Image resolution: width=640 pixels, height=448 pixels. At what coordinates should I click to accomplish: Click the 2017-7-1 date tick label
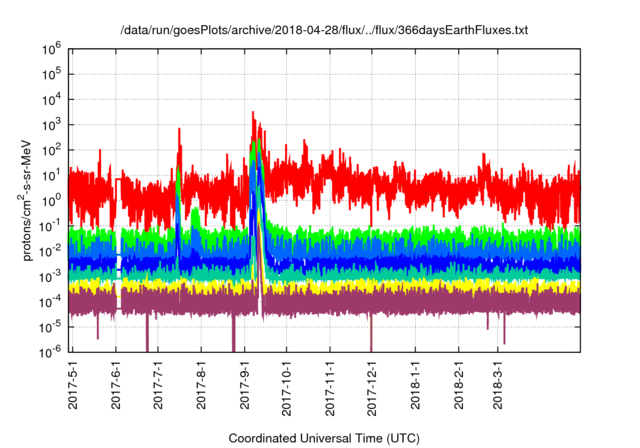coord(158,384)
